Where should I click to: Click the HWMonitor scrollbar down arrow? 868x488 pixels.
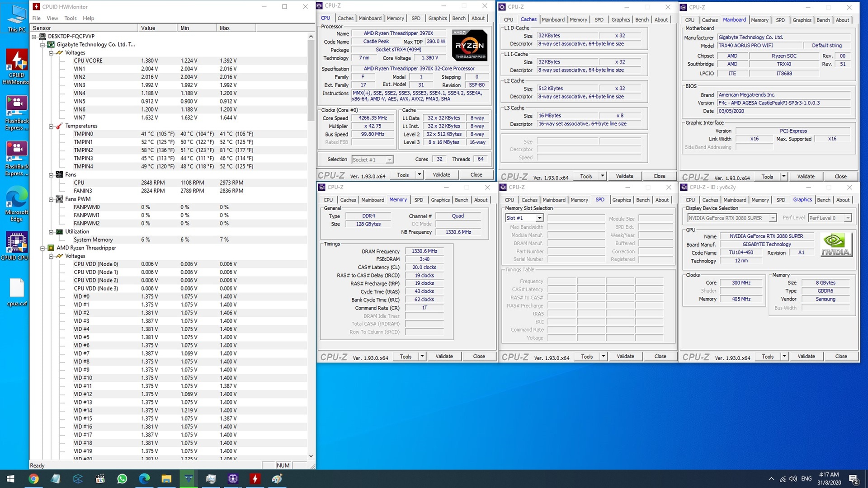tap(311, 456)
